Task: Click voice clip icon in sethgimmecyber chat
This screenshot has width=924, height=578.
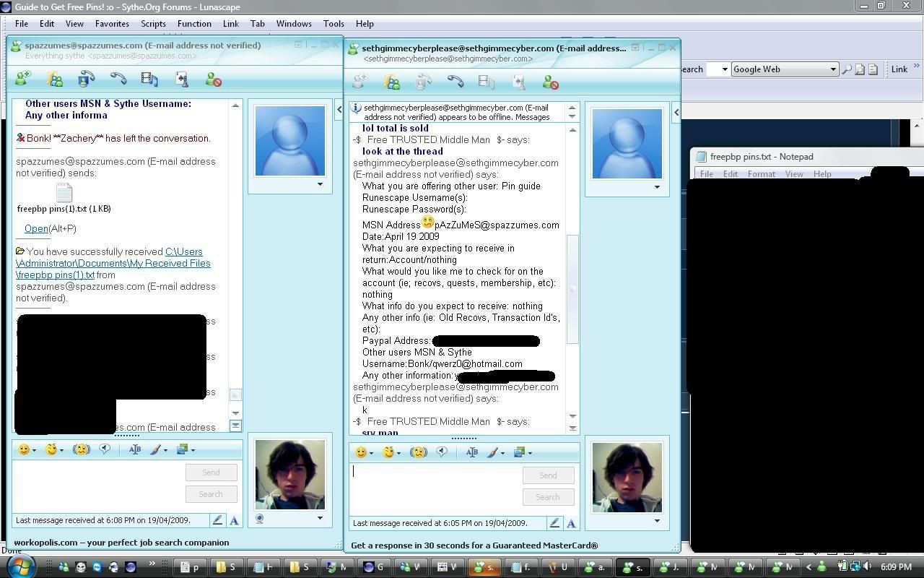Action: [x=442, y=452]
